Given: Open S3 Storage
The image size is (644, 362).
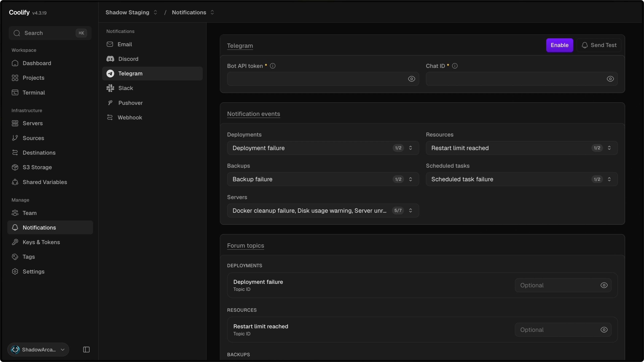Looking at the screenshot, I should point(50,167).
